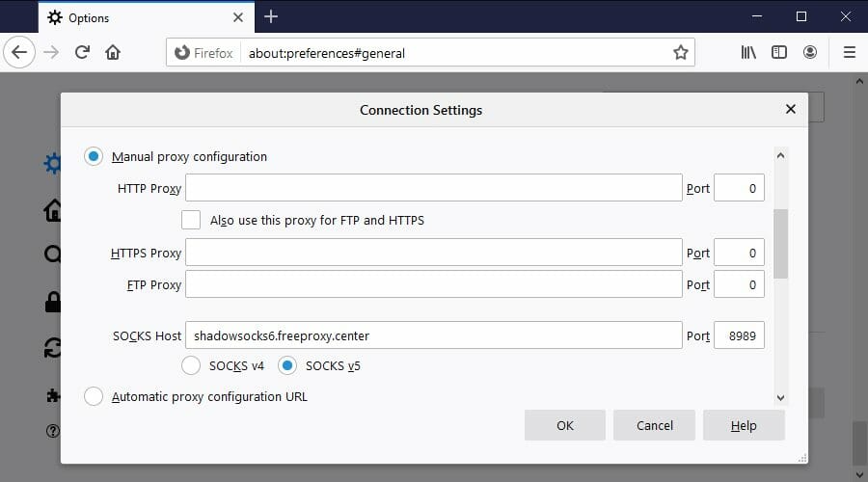Screen dimensions: 868x482
Task: Open the hamburger application menu
Action: click(x=849, y=53)
